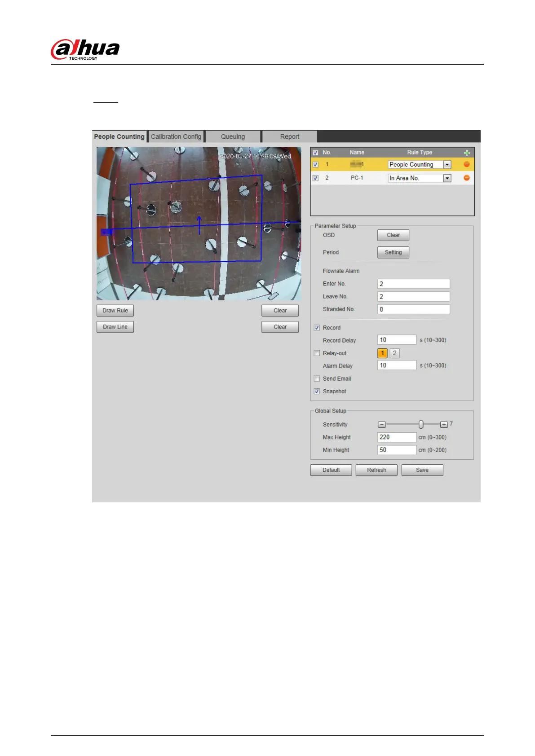This screenshot has height=756, width=535.
Task: Click the Name column header
Action: coord(357,153)
